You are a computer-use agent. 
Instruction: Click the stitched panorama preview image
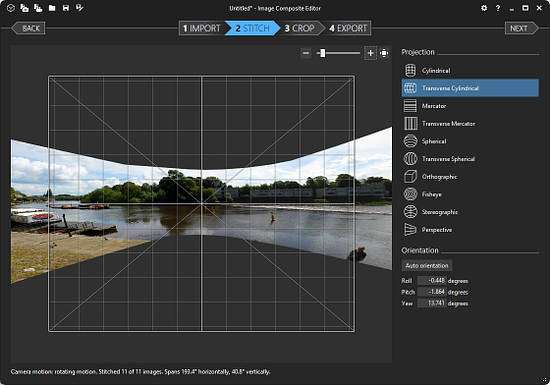click(x=201, y=205)
